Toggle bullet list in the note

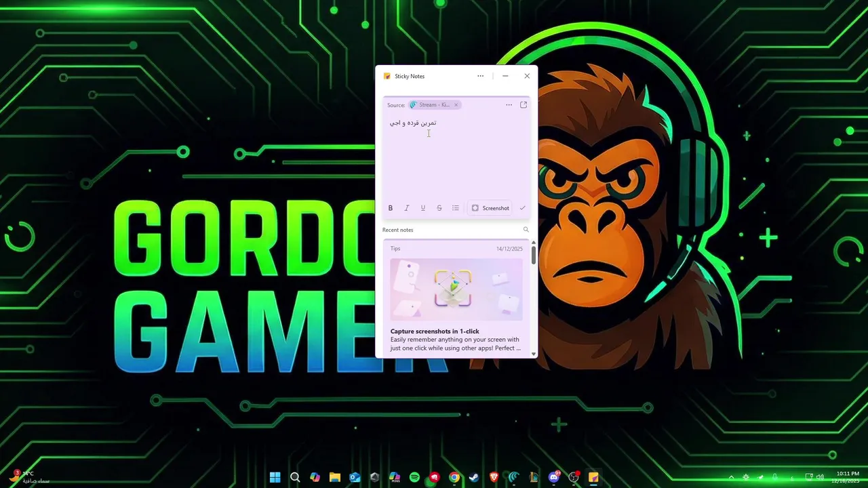[x=456, y=208]
